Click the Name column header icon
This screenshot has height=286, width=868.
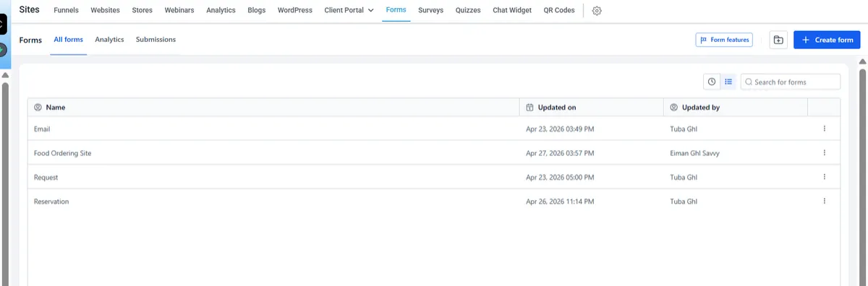click(x=38, y=107)
